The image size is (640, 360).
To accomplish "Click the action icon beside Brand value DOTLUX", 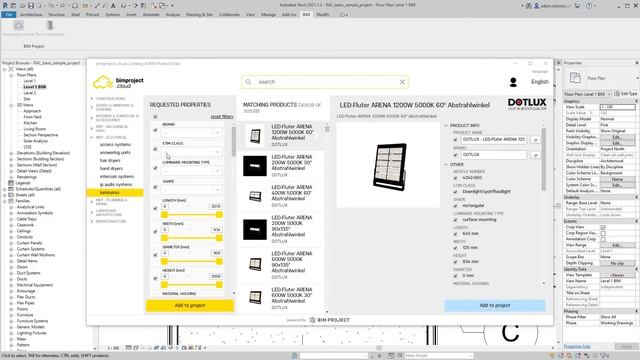I will click(x=536, y=155).
